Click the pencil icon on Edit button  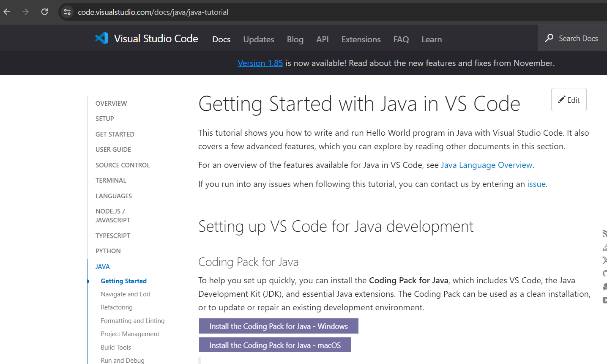point(562,100)
